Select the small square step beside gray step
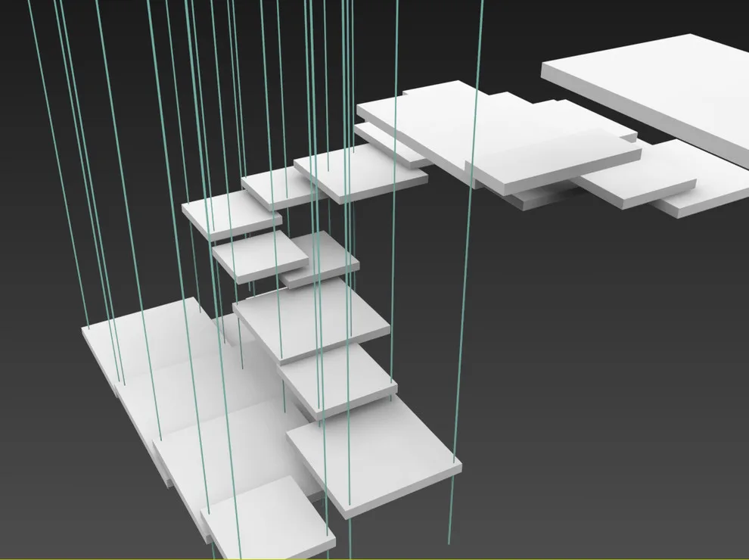749x560 pixels. 259,257
